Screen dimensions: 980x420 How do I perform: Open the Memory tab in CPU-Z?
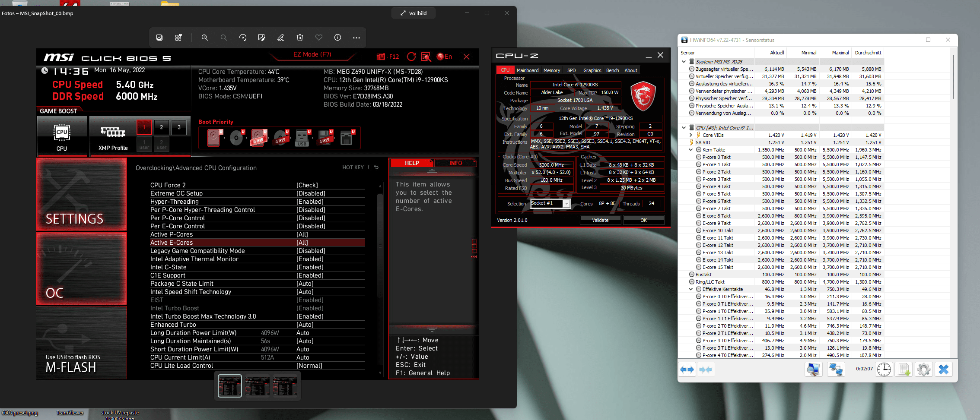click(x=552, y=70)
